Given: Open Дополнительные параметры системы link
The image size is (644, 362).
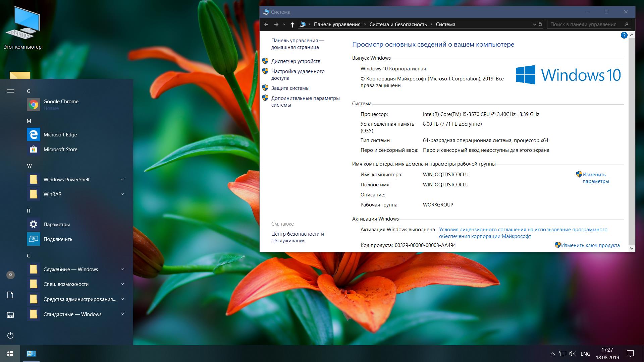Looking at the screenshot, I should click(x=306, y=102).
